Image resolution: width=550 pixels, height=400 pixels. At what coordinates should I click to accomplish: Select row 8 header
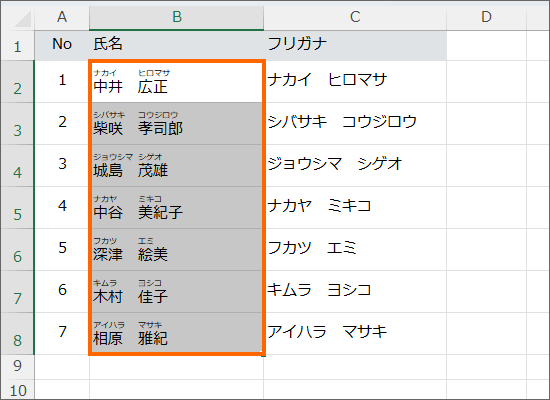coord(18,334)
